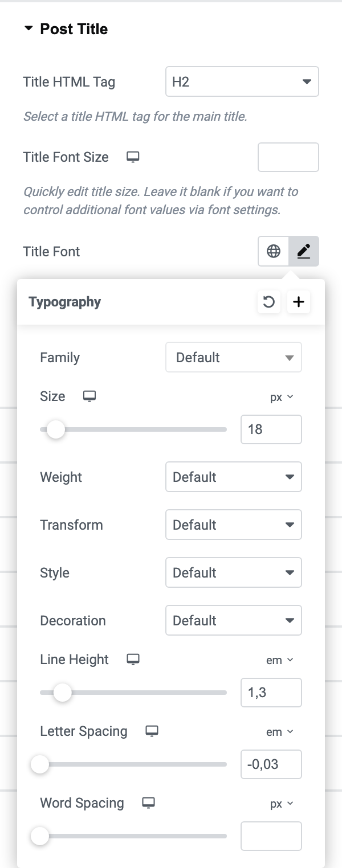Click the globe global fonts icon
This screenshot has width=342, height=868.
(274, 251)
